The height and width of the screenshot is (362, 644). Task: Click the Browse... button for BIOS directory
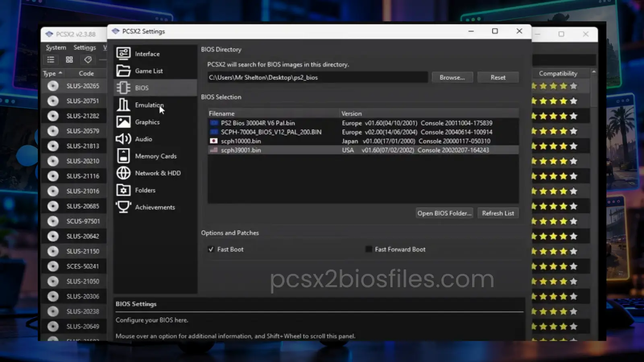[x=452, y=77]
